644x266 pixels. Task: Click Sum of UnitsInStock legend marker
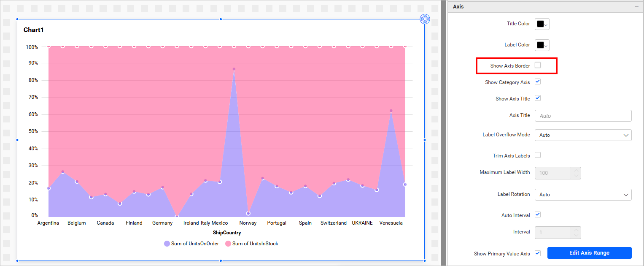pyautogui.click(x=228, y=244)
